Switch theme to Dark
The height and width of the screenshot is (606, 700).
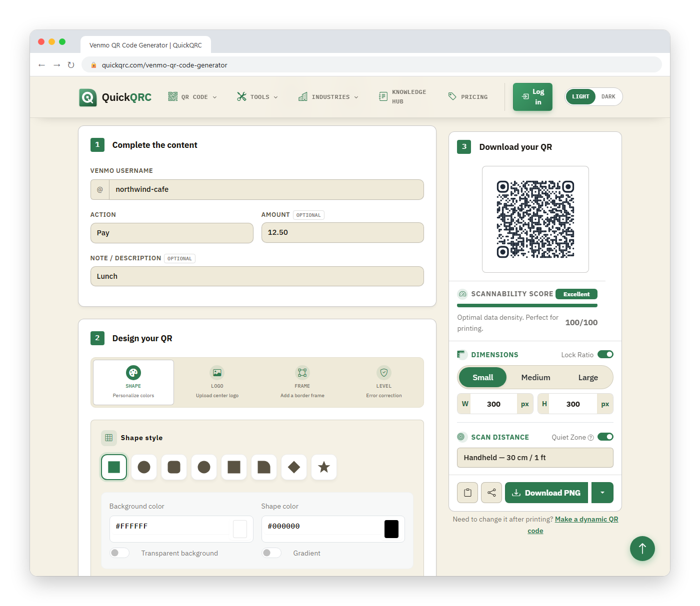pos(608,96)
